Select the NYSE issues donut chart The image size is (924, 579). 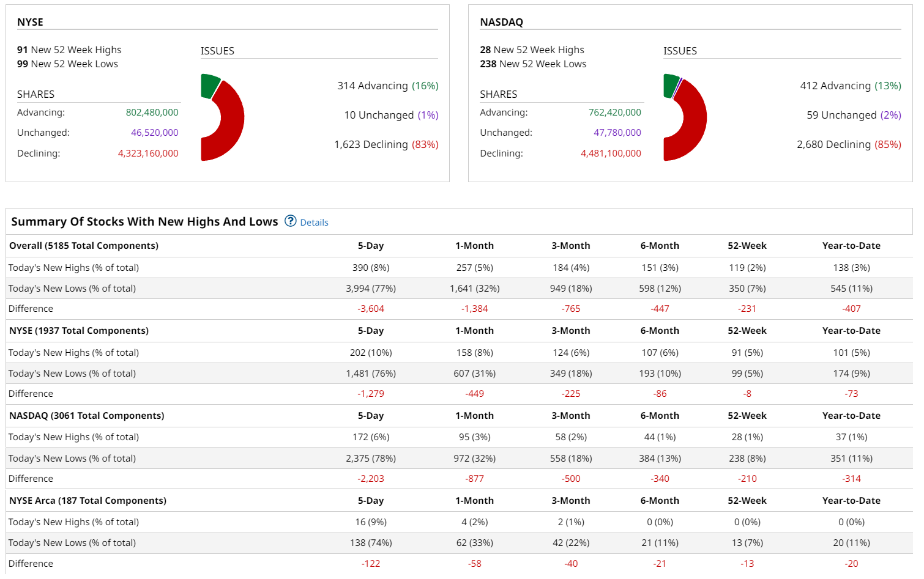[x=223, y=117]
